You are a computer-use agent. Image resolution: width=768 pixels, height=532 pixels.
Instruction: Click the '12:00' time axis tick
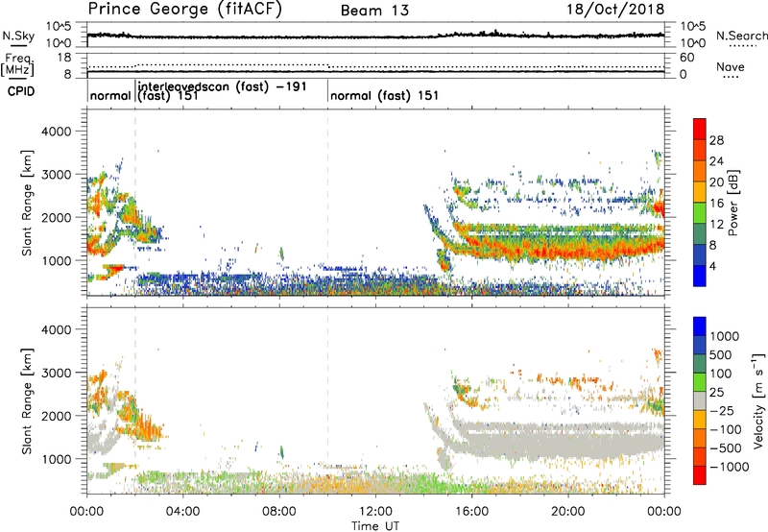tap(375, 512)
